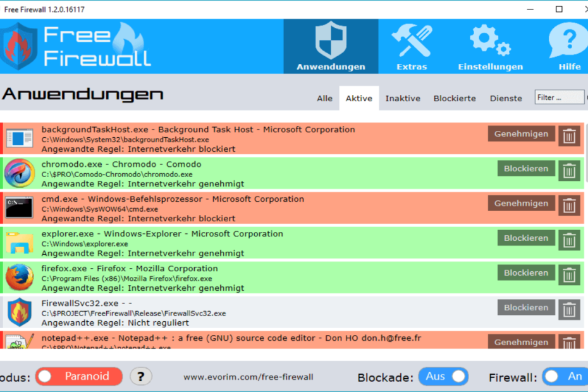The height and width of the screenshot is (392, 588).
Task: Click Genehmigen for cmd.exe
Action: click(x=521, y=204)
